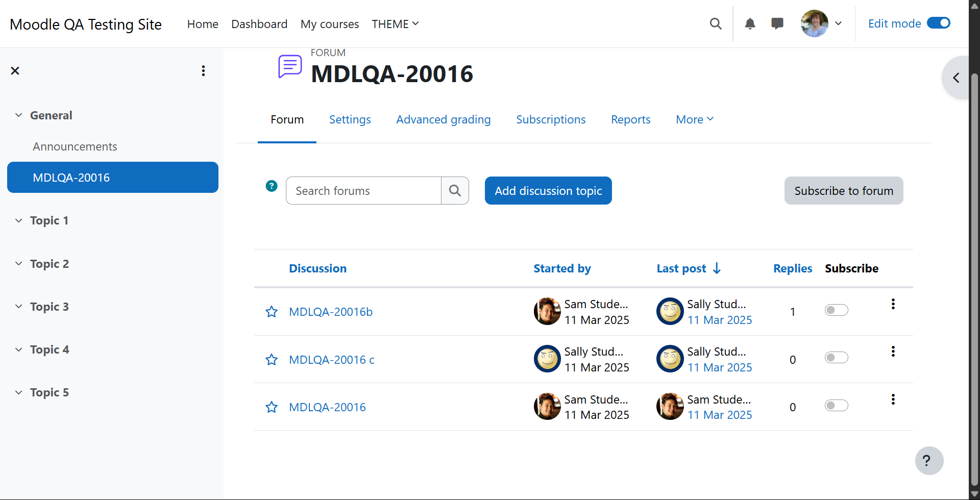Close the course index drawer
Image resolution: width=980 pixels, height=500 pixels.
[15, 71]
